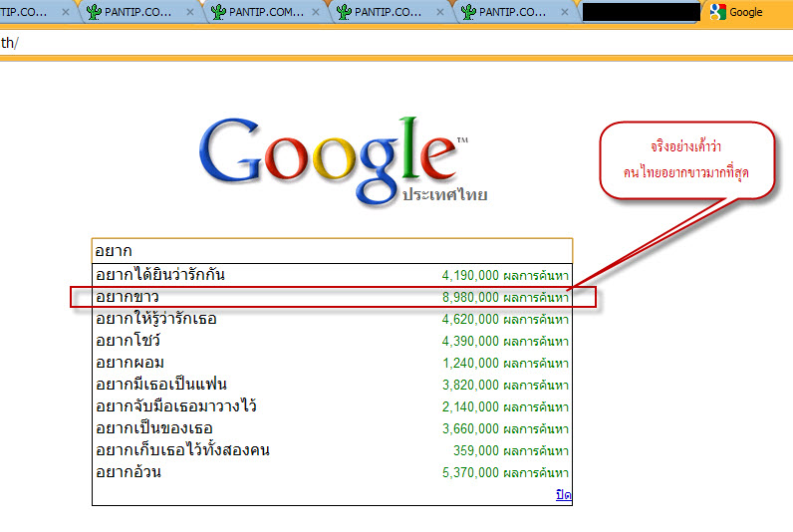This screenshot has height=532, width=793.
Task: Click the 4,620,000 ผลการค้นหา result count
Action: tap(505, 320)
